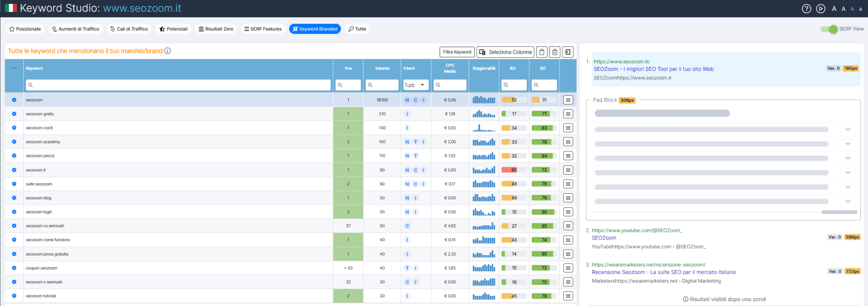Open row menu icon for seozoom o semrush
868x306 pixels.
coord(568,282)
